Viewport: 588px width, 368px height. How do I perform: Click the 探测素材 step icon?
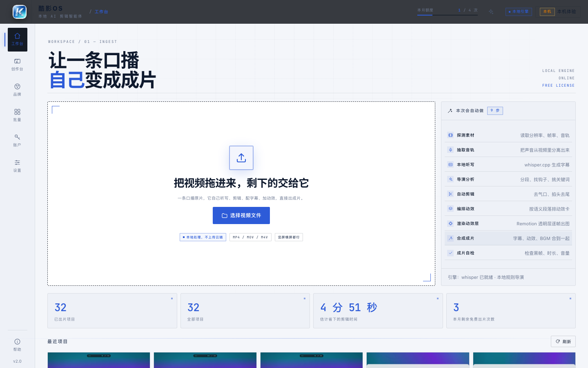(x=450, y=135)
